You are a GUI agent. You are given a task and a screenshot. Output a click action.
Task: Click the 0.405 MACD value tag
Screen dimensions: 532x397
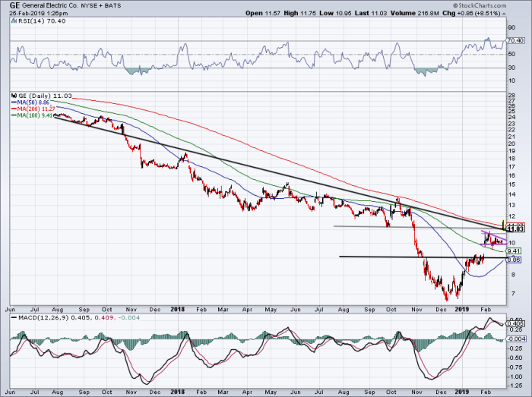tap(515, 323)
